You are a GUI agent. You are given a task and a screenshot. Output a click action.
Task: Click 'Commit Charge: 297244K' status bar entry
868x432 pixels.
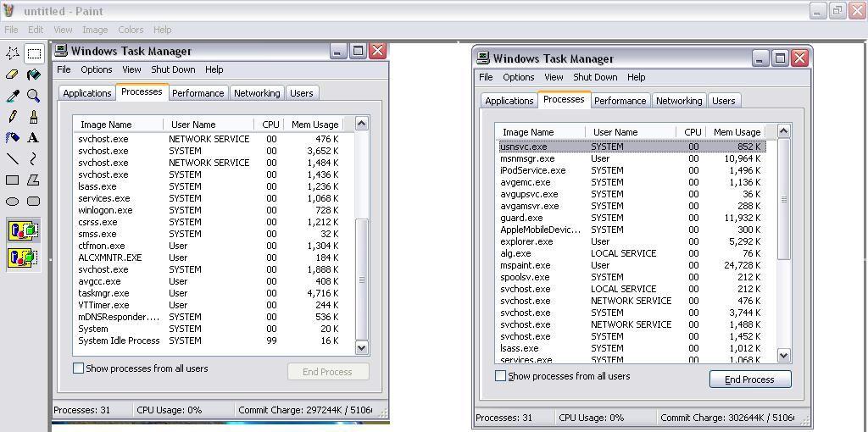305,411
